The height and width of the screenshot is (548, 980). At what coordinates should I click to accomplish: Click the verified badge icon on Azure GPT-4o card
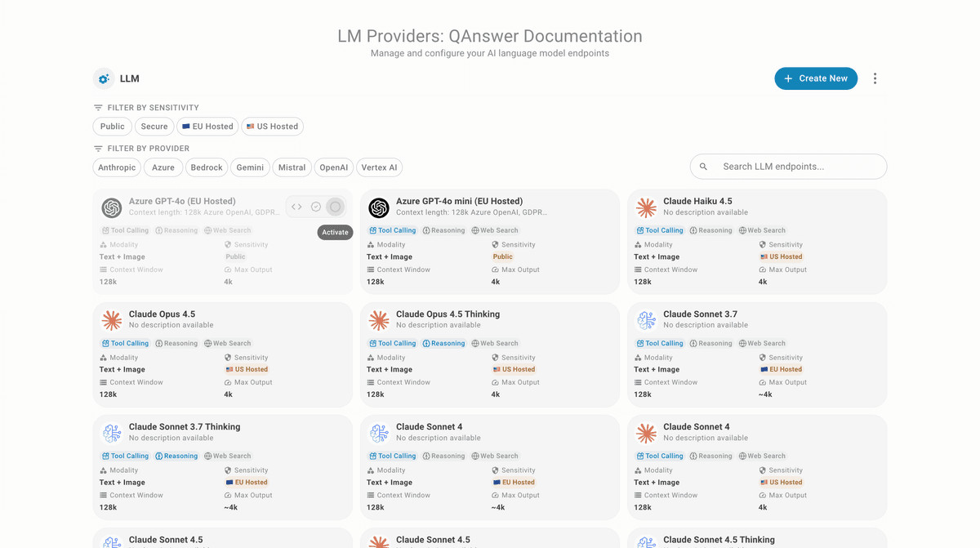tap(316, 207)
